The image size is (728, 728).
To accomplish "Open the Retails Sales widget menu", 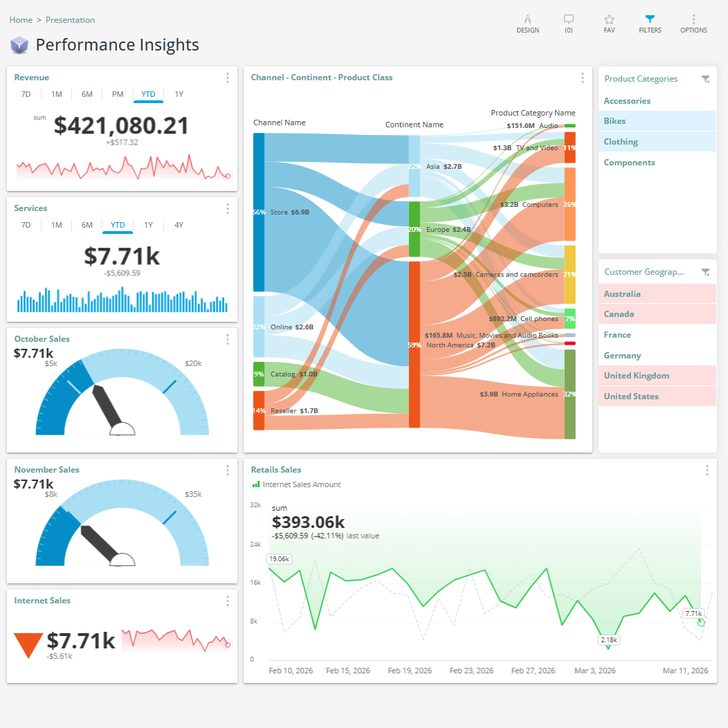I will tap(707, 471).
